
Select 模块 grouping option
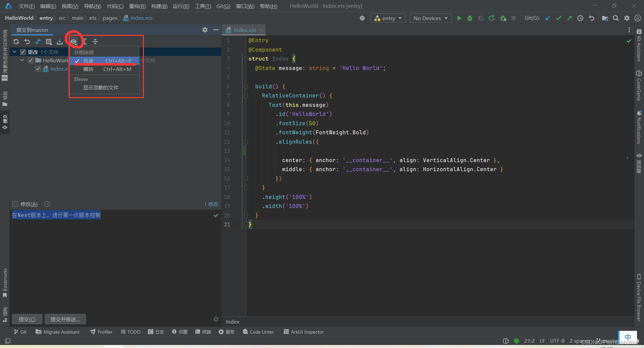[x=104, y=69]
